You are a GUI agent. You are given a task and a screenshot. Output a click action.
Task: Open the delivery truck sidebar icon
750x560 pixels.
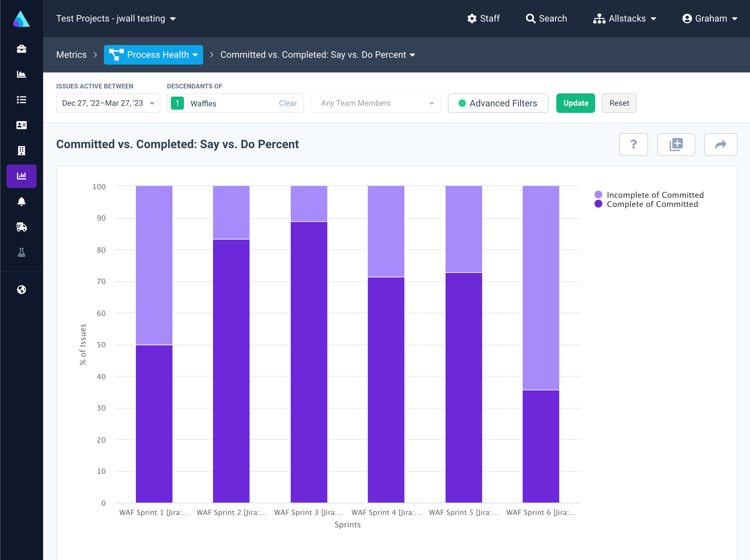click(21, 227)
